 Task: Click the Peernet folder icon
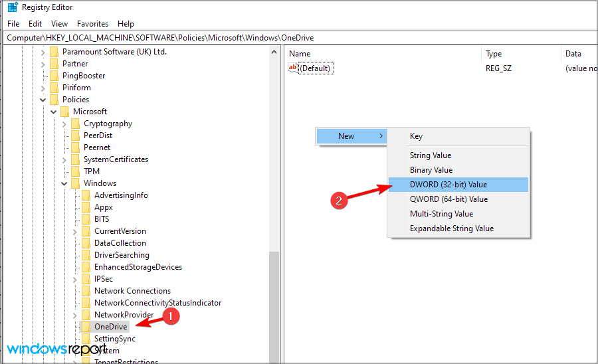[x=76, y=147]
